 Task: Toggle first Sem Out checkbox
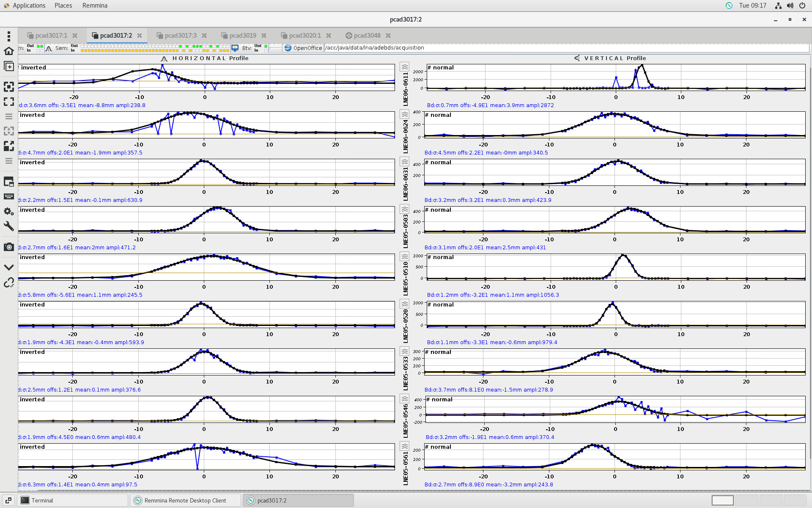(82, 46)
